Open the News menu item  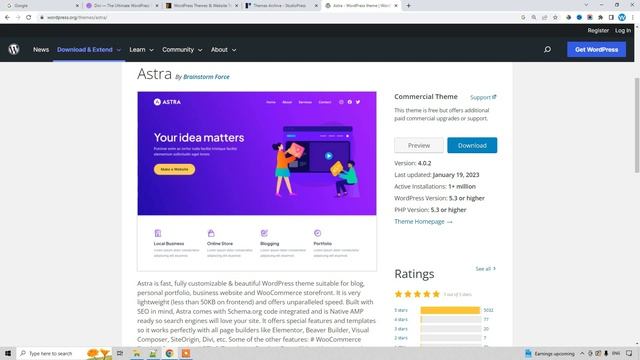tap(41, 49)
